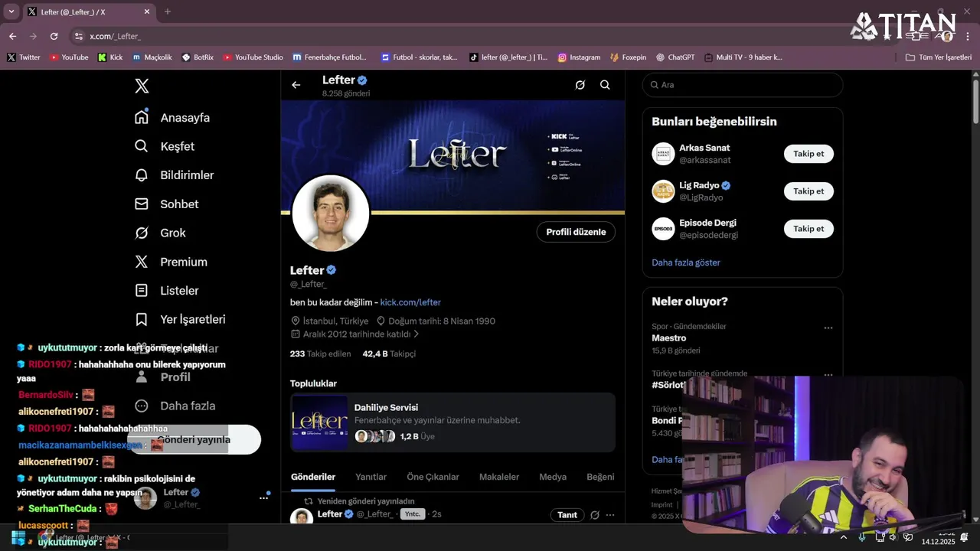Open kick.com/lefter link in bio
Viewport: 980px width, 551px height.
coord(410,302)
